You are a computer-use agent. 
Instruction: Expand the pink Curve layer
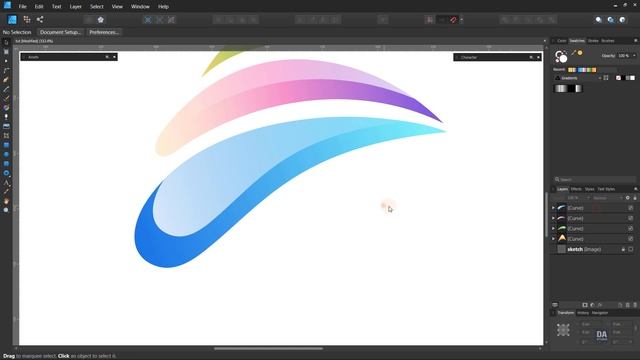tap(553, 218)
